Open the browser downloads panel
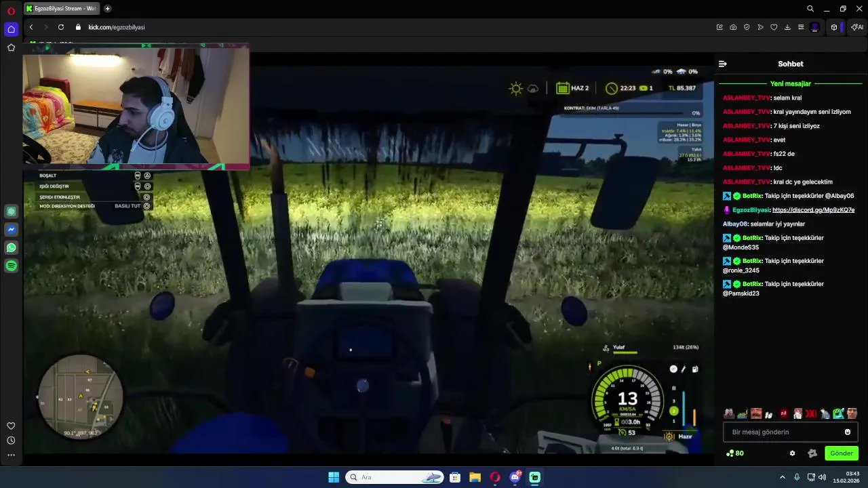The width and height of the screenshot is (868, 488). coord(787,27)
